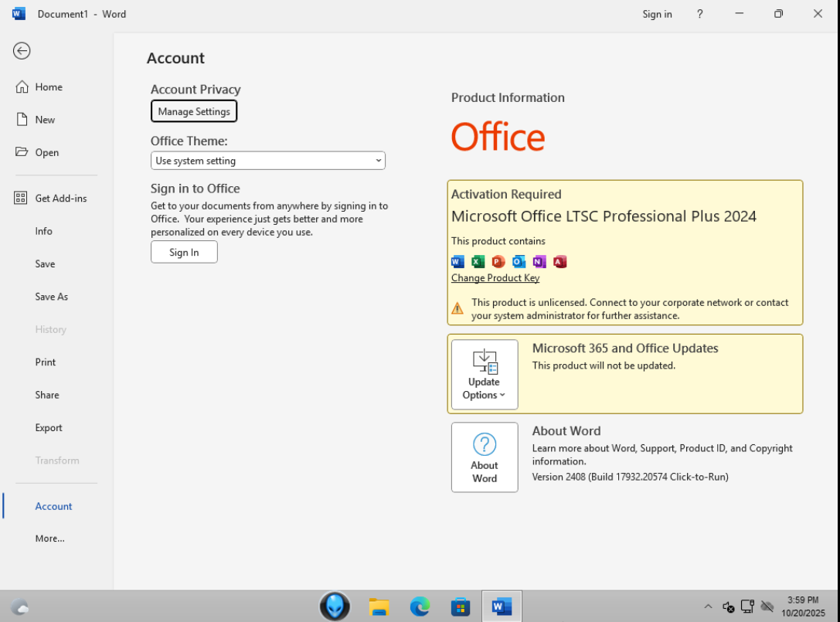This screenshot has width=840, height=622.
Task: Click the Access app icon under product contains
Action: 559,261
